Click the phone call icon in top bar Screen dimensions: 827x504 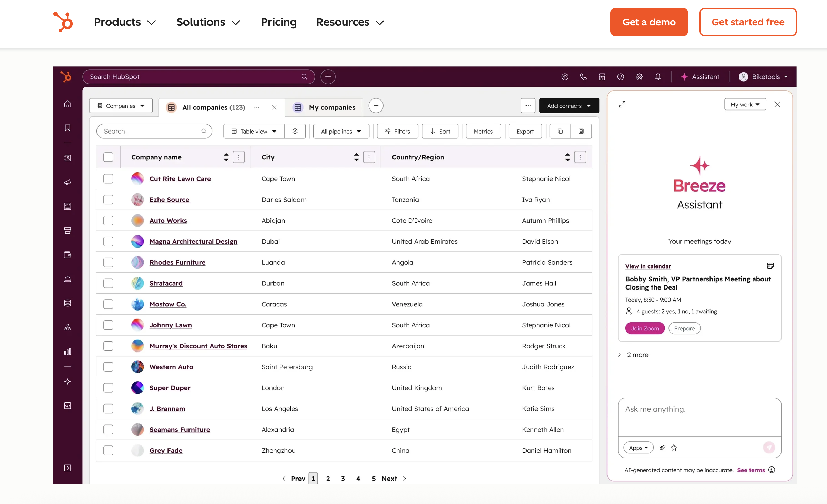[583, 77]
